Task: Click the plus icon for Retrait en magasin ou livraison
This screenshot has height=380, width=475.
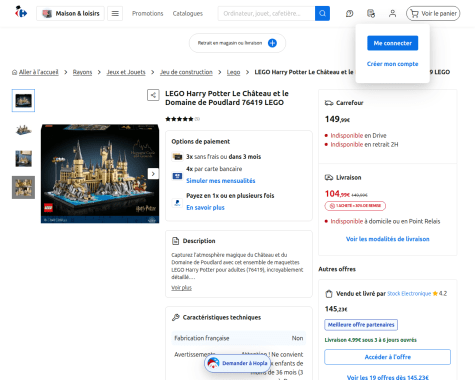Action: tap(272, 43)
